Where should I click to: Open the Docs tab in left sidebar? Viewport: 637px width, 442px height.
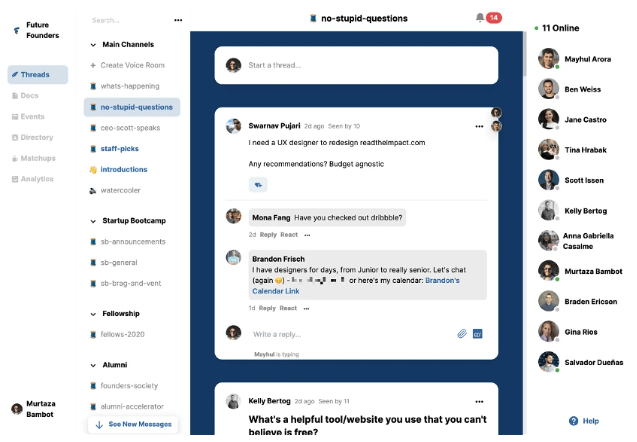[x=31, y=95]
